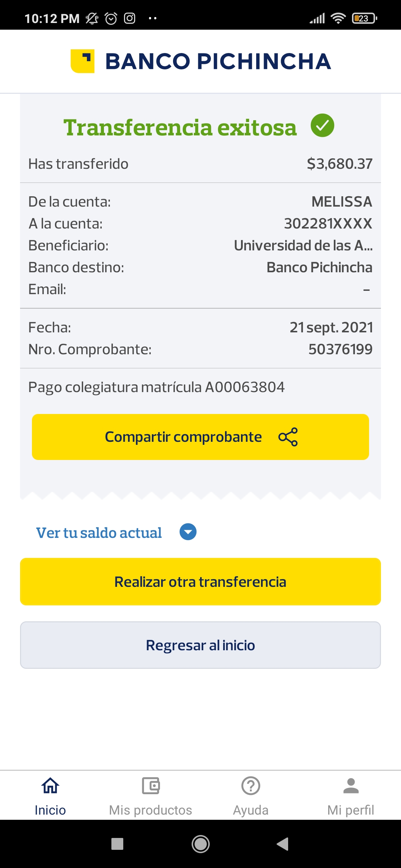
Task: Tap the Android back triangle button
Action: (283, 844)
